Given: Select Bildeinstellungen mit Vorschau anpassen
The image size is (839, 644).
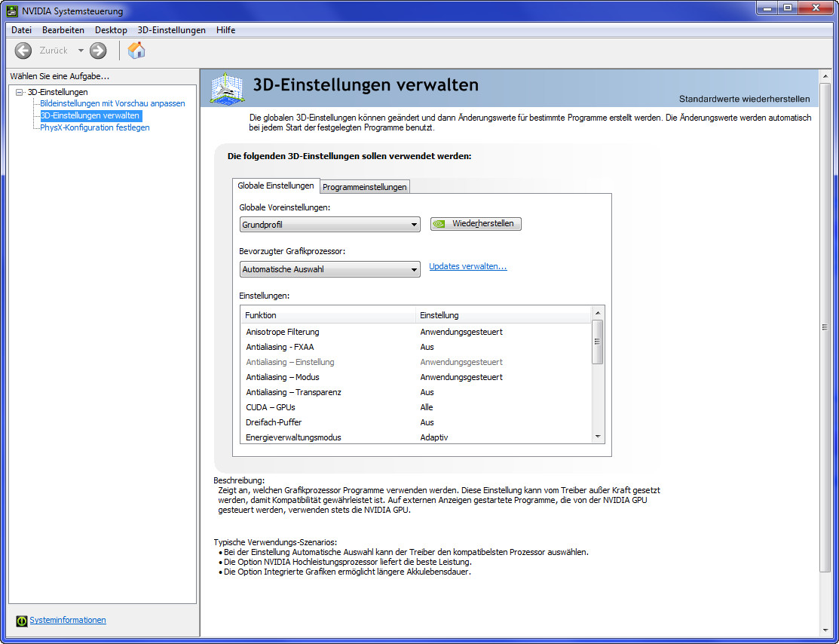Looking at the screenshot, I should click(112, 103).
